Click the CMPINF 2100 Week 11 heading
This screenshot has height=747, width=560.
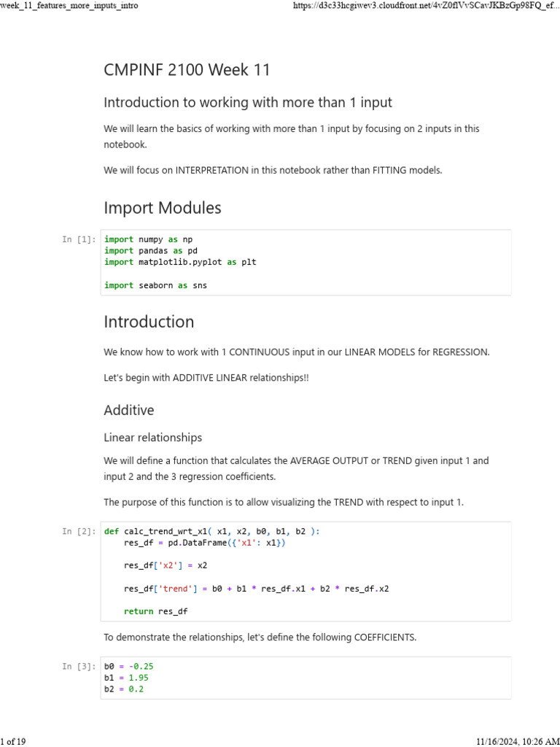(x=187, y=70)
